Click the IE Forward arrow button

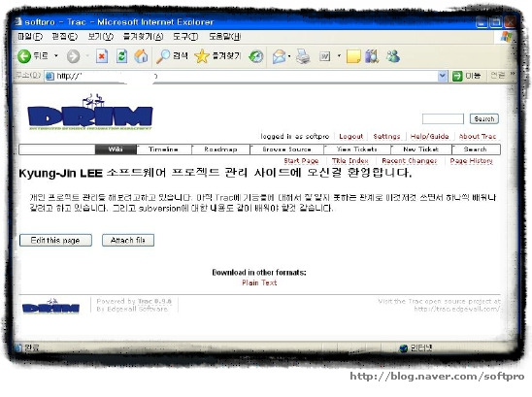tap(73, 56)
